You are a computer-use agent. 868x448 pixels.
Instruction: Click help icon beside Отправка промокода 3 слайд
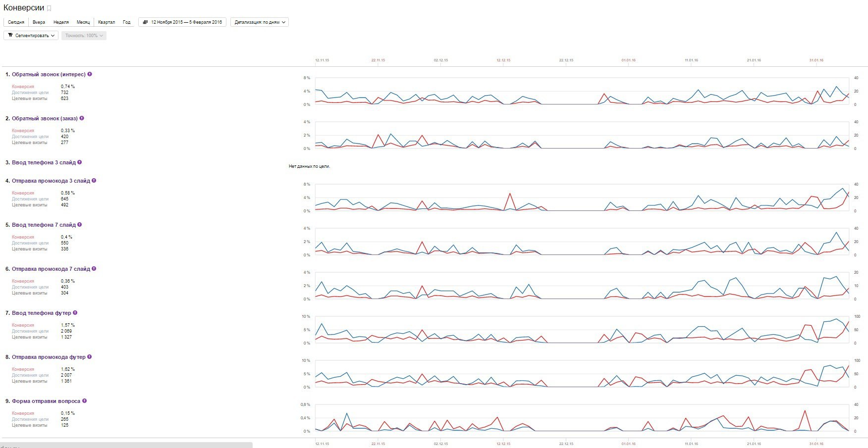(x=94, y=181)
